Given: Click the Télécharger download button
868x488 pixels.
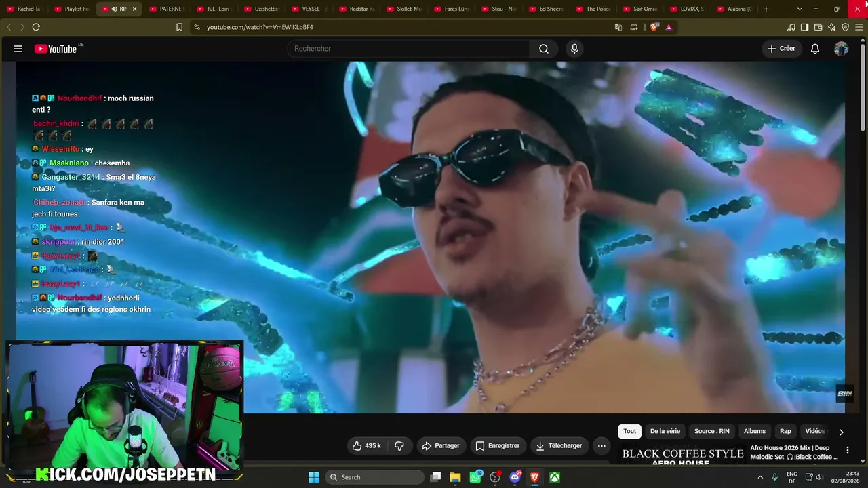Looking at the screenshot, I should 559,446.
